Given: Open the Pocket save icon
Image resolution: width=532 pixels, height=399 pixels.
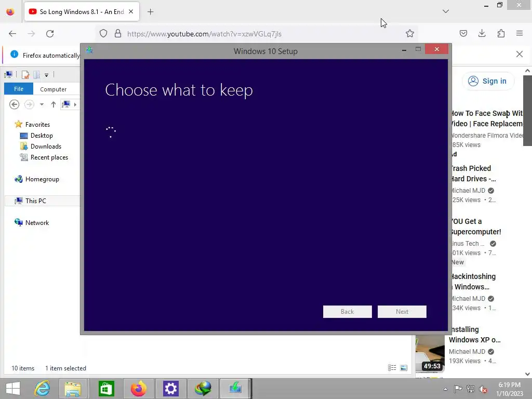Looking at the screenshot, I should (x=463, y=33).
